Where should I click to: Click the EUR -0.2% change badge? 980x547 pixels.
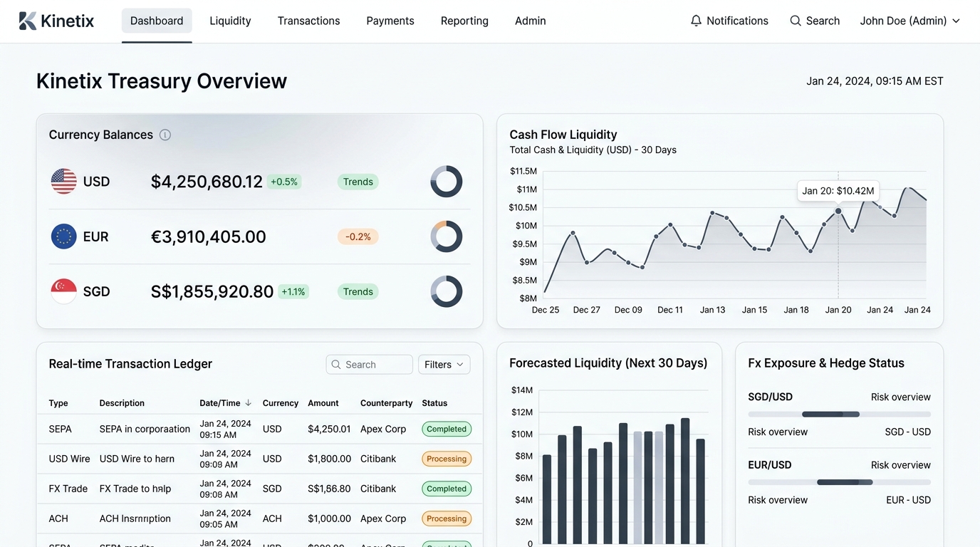[x=358, y=236]
